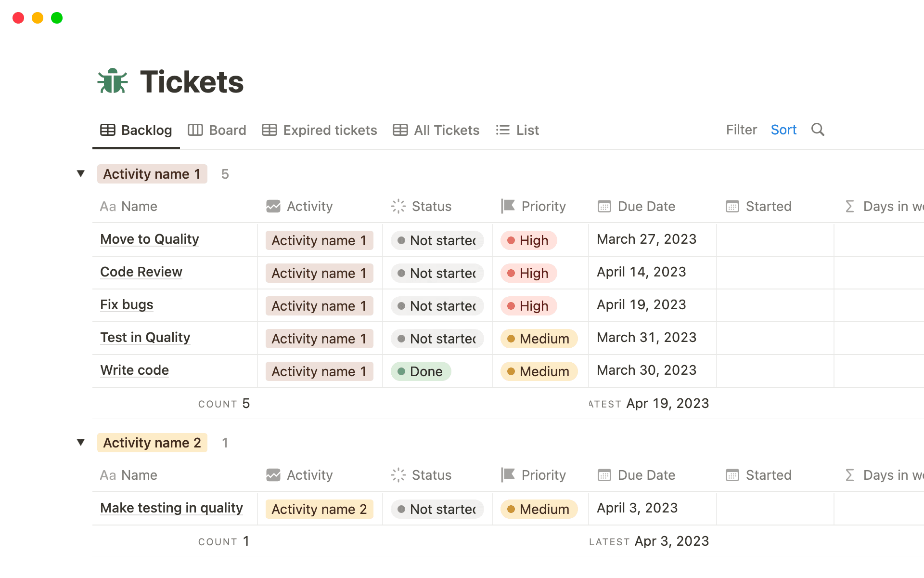Screen dimensions: 924x578
Task: Open the High priority tag on Fix bugs
Action: coord(528,306)
